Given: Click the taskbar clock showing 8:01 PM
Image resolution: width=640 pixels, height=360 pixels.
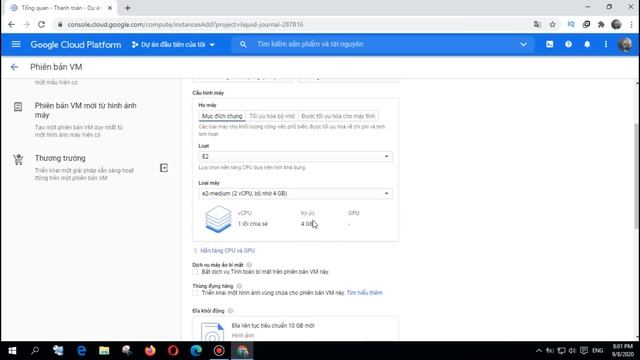Looking at the screenshot, I should tap(622, 351).
